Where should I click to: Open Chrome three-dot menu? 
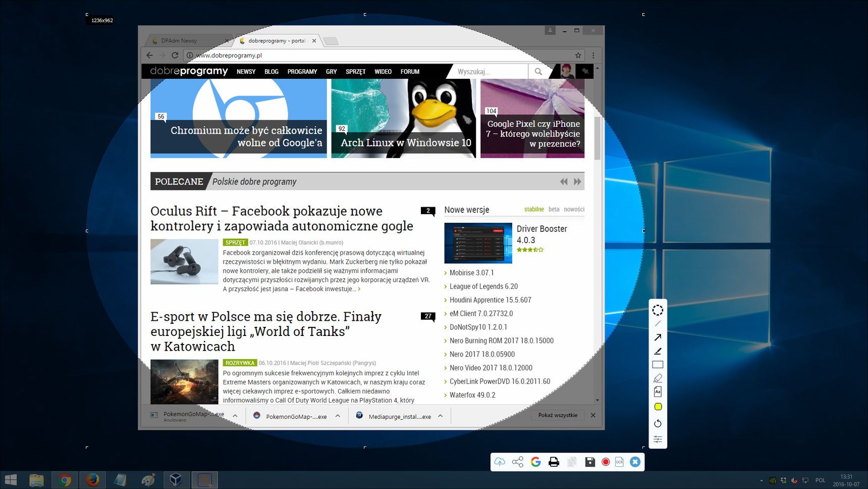593,55
